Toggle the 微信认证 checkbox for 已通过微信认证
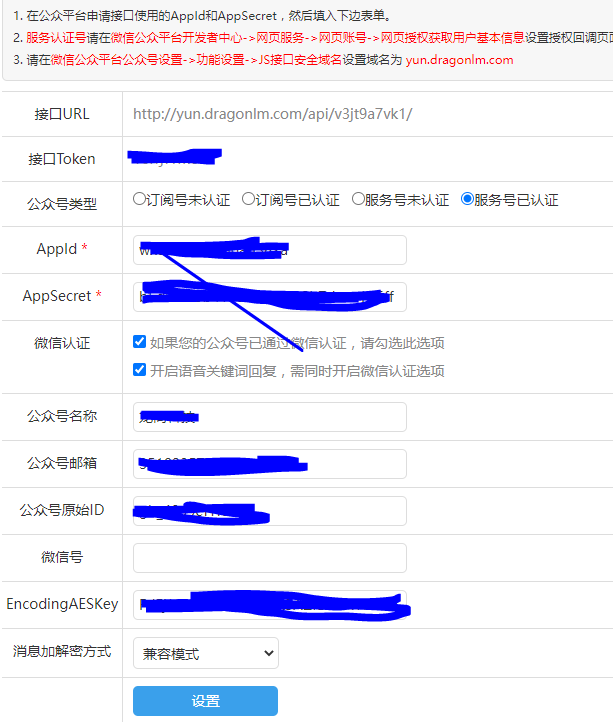Screen dimensions: 613x722 [139, 342]
